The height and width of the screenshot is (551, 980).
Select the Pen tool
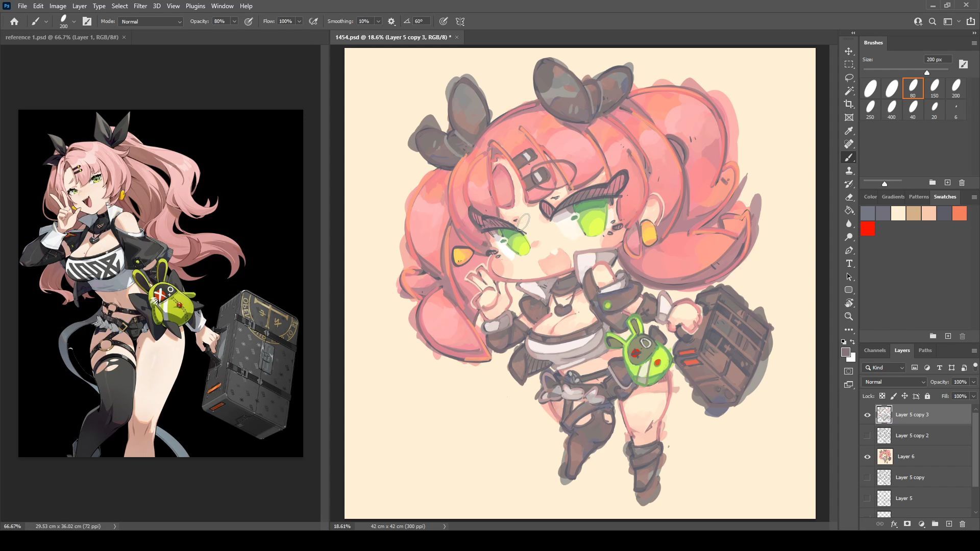point(849,251)
